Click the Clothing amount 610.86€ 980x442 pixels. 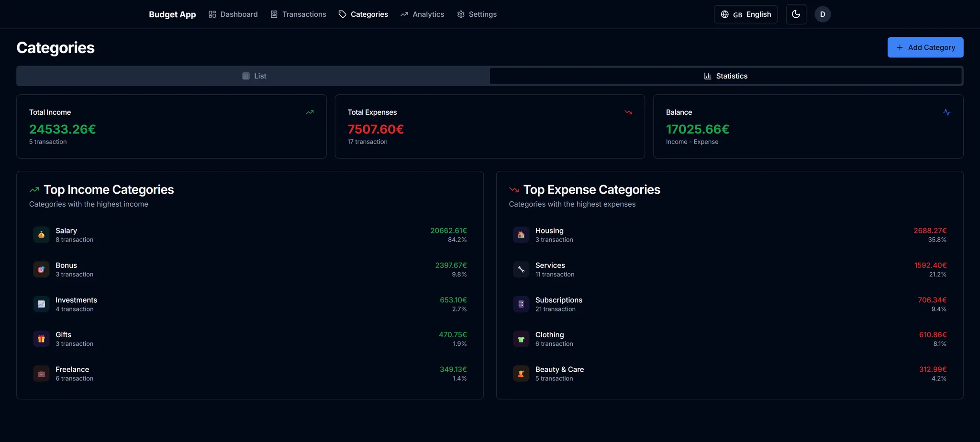(x=933, y=335)
